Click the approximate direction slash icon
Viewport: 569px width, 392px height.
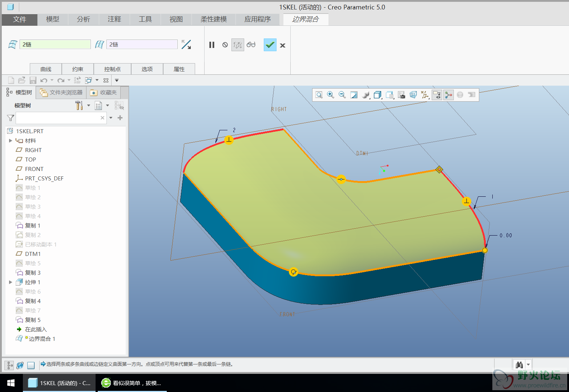(186, 45)
